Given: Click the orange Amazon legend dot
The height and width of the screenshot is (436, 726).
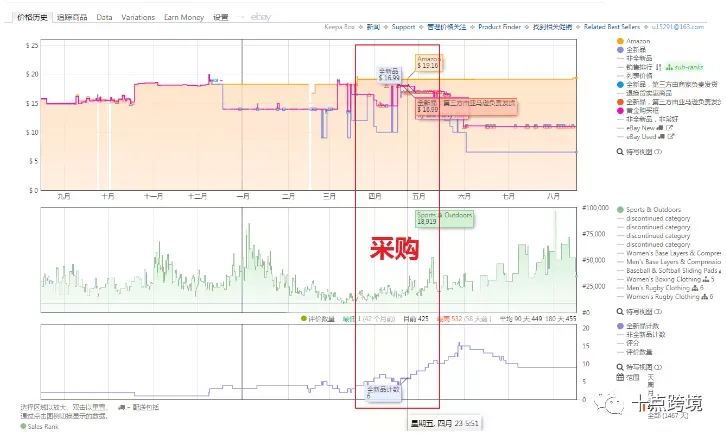Looking at the screenshot, I should click(620, 41).
